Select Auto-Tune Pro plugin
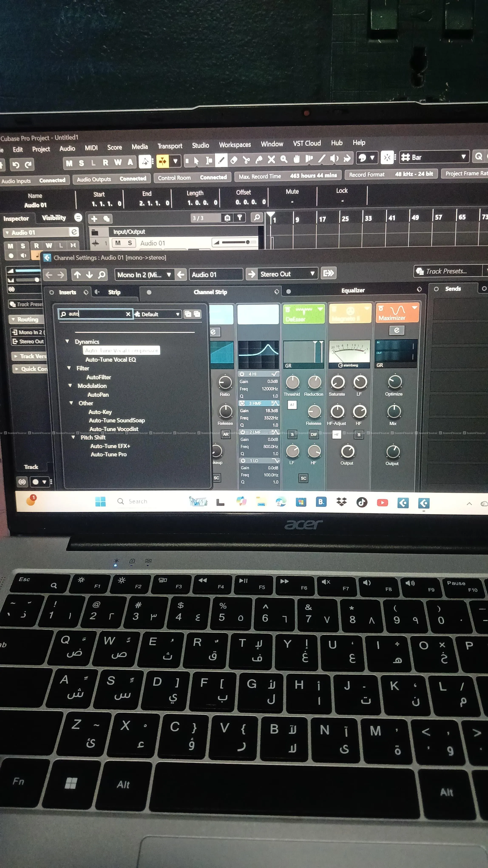 pos(108,454)
